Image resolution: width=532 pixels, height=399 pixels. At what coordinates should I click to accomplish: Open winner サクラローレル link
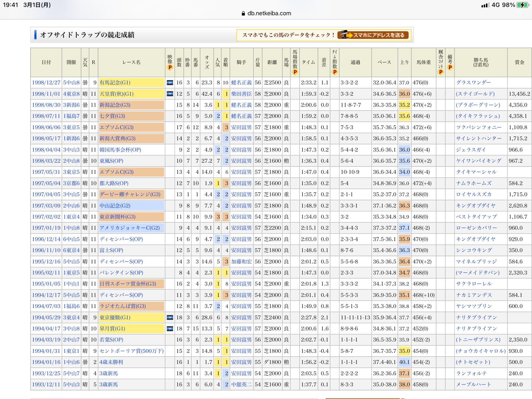point(474,284)
